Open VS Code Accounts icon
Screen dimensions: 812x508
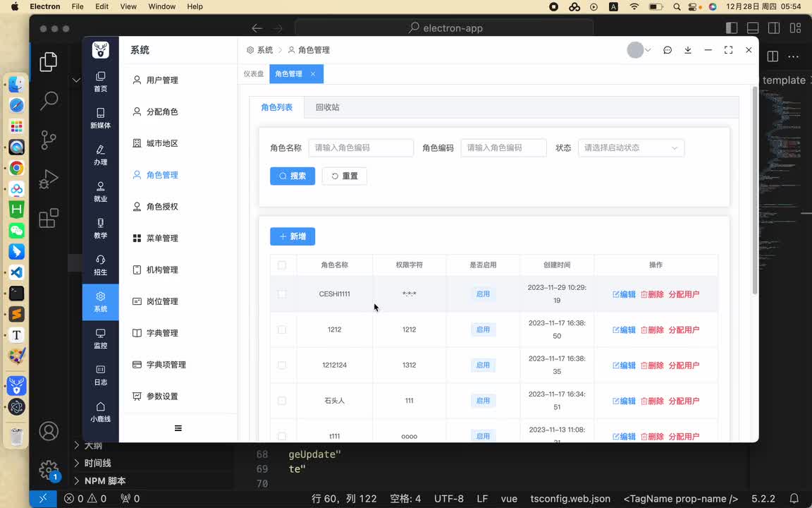(49, 431)
